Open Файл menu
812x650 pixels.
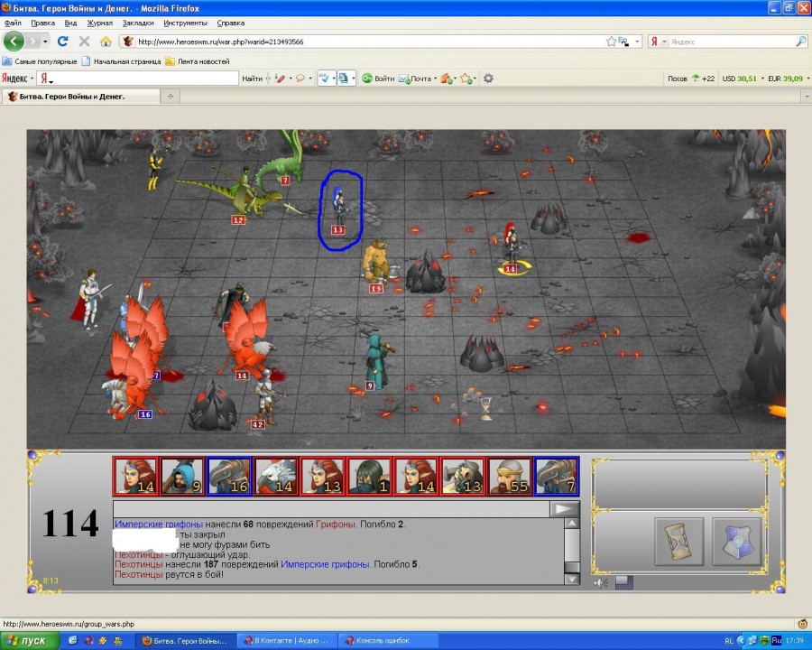[13, 23]
